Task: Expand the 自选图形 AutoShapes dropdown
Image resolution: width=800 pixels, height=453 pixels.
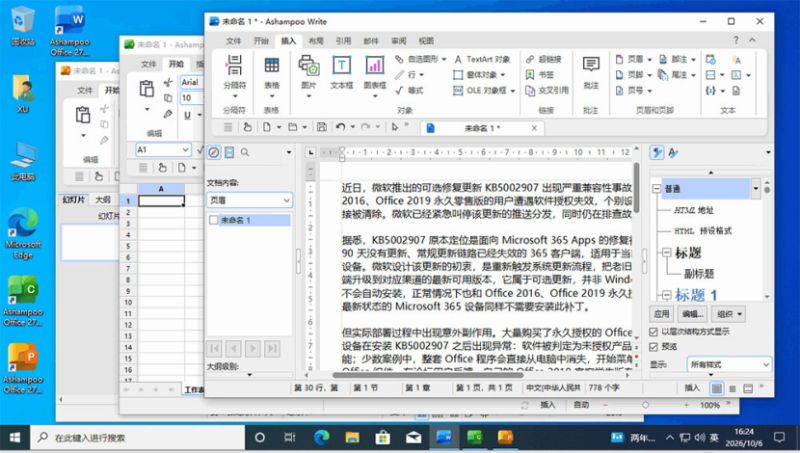Action: tap(444, 59)
